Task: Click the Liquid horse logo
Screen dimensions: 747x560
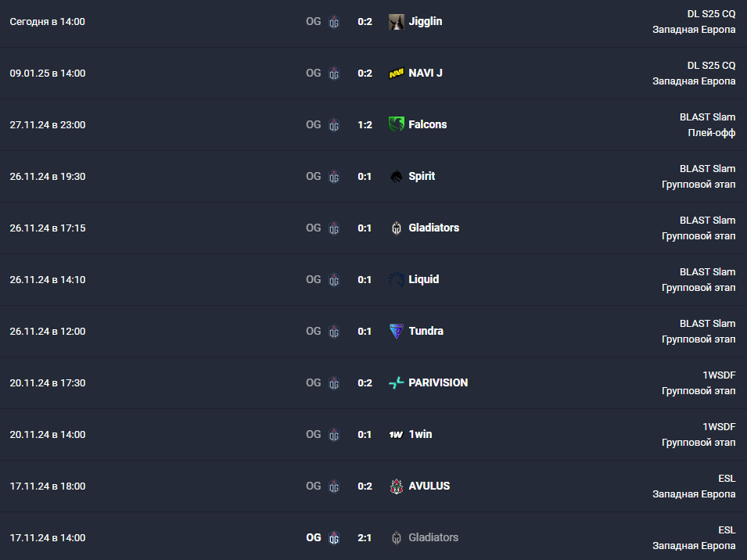Action: coord(397,279)
